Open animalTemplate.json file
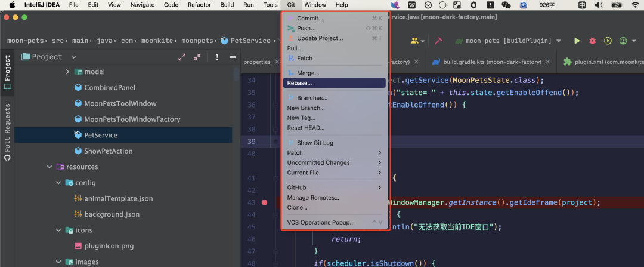Screen dimensions: 644x267 [119, 199]
